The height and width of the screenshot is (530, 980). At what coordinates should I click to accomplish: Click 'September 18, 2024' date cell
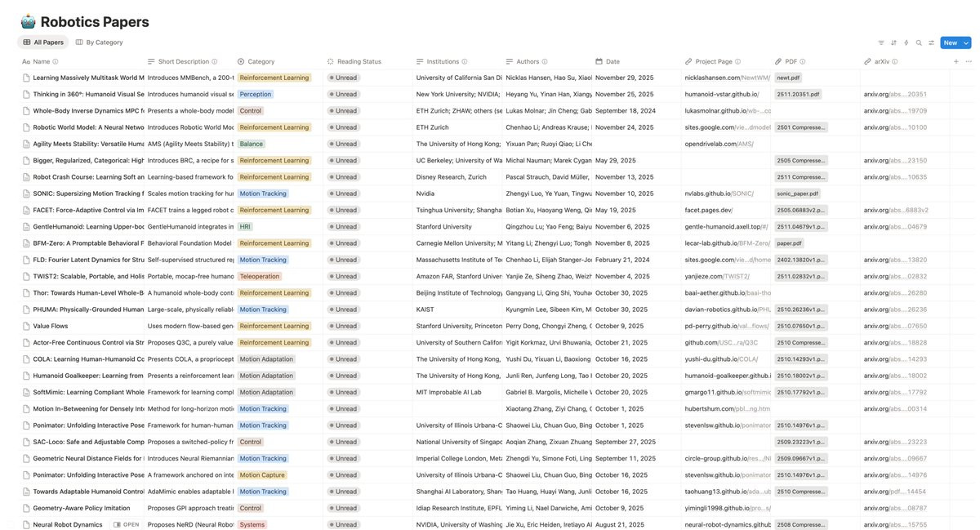tap(626, 110)
